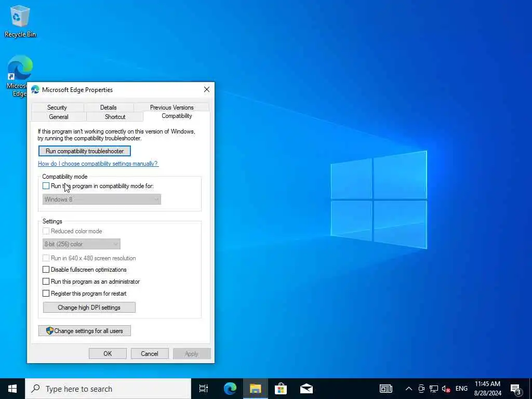Toggle the Reduced color mode checkbox

(x=46, y=231)
